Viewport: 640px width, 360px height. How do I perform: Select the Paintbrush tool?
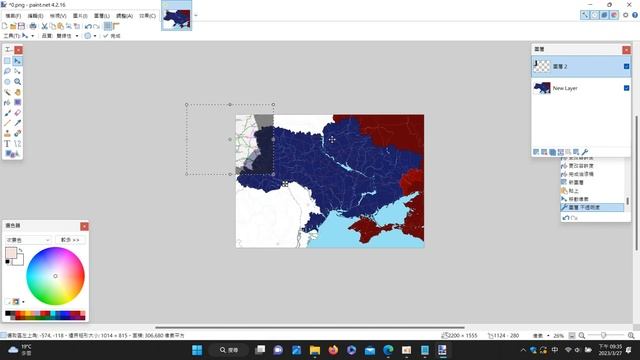[x=7, y=113]
